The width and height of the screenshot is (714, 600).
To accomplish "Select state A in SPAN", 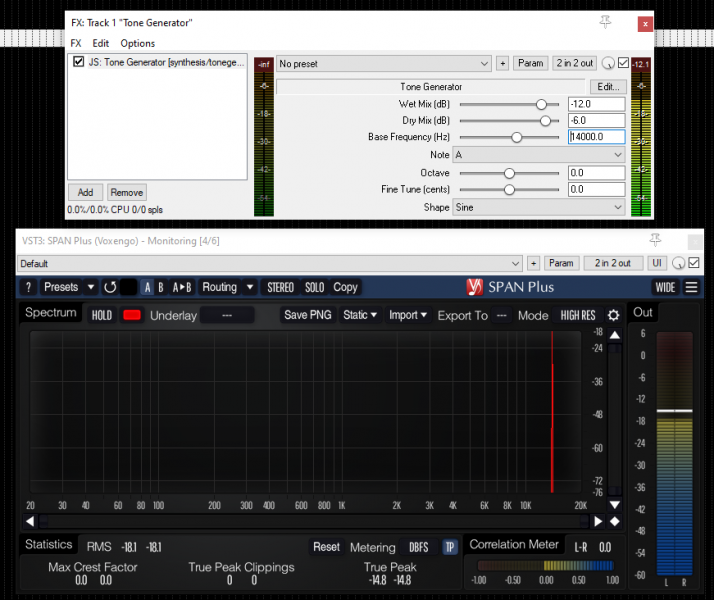I will [147, 287].
